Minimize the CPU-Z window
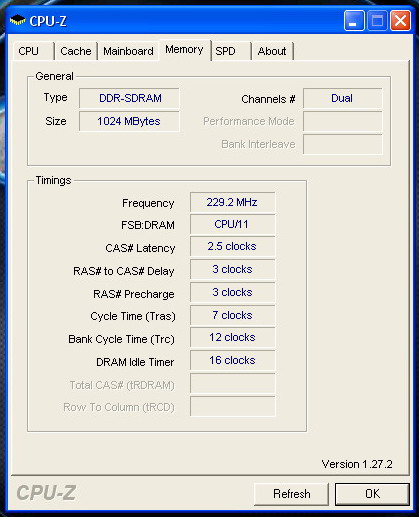This screenshot has height=517, width=419. (x=354, y=21)
